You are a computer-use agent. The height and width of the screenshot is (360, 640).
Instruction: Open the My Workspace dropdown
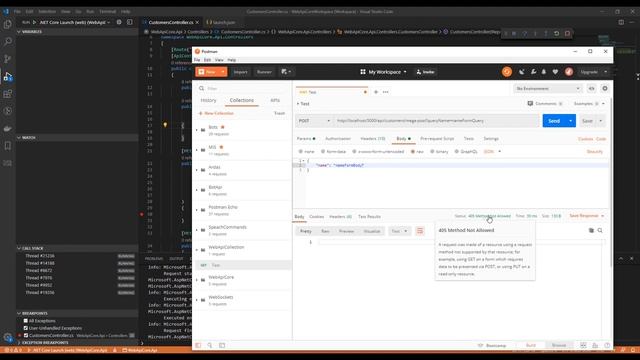tap(383, 72)
